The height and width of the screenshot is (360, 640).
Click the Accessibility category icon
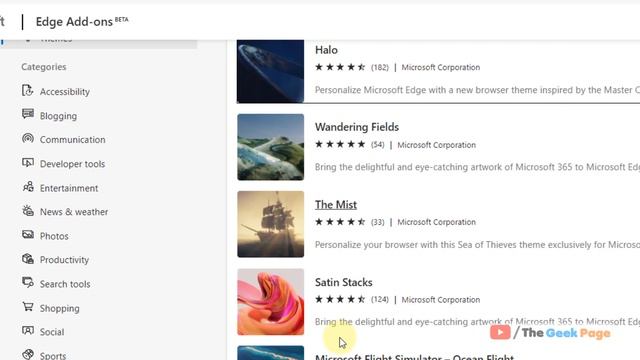(28, 90)
